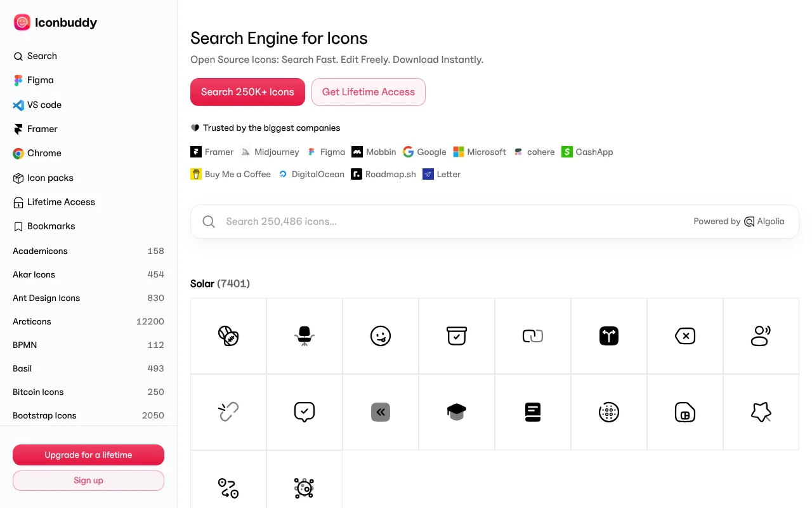The width and height of the screenshot is (812, 508).
Task: Select the bacteria virus icon
Action: tap(304, 488)
